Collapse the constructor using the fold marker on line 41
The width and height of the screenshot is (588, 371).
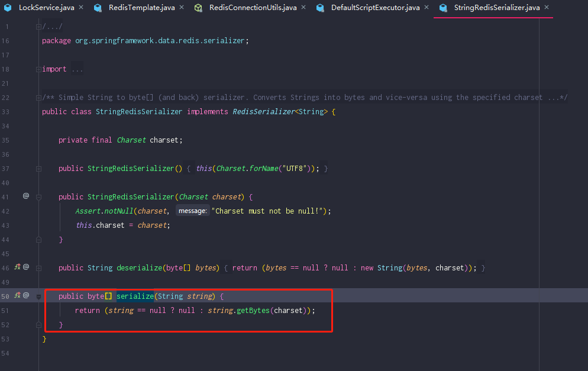pos(38,196)
